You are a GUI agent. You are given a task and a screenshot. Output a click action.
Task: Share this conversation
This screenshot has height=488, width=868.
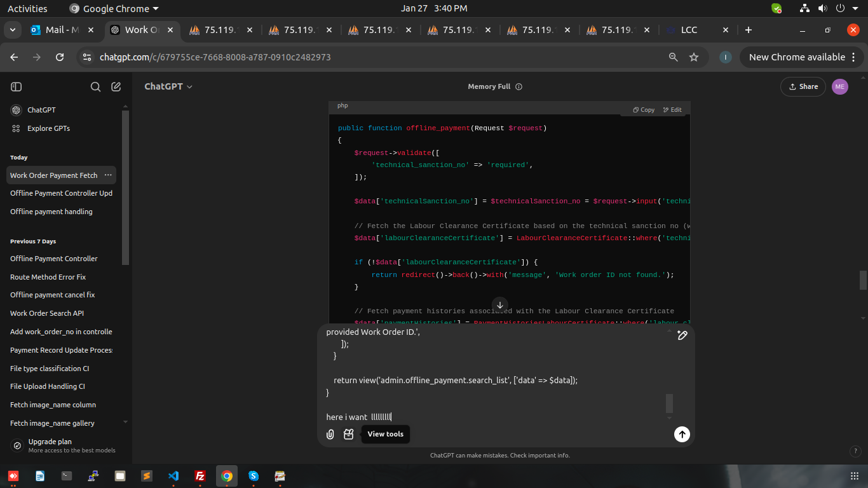click(803, 86)
